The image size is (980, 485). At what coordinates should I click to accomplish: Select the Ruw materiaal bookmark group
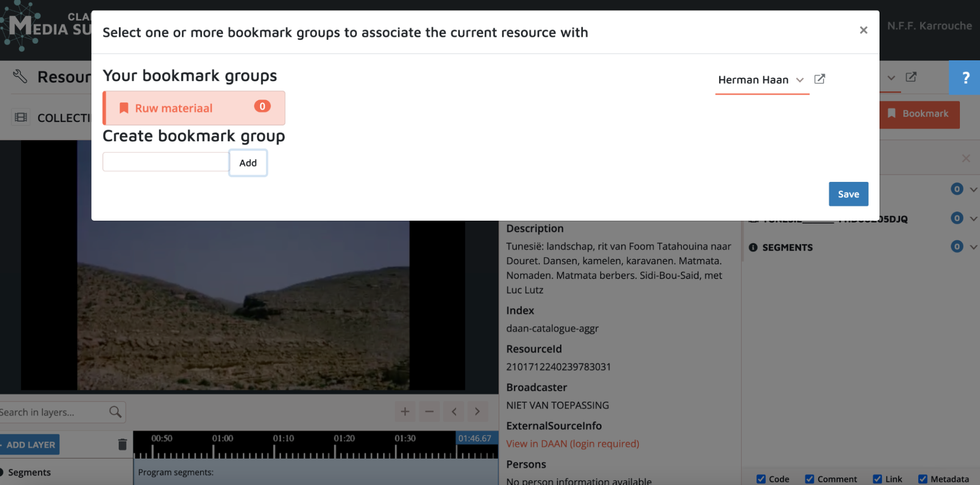click(194, 108)
